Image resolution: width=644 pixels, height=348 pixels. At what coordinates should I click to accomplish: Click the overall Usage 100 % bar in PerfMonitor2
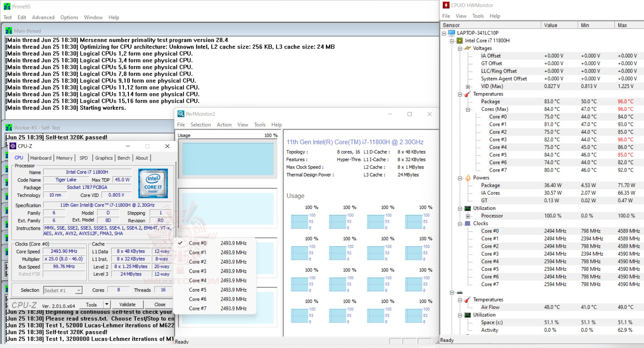pyautogui.click(x=228, y=159)
